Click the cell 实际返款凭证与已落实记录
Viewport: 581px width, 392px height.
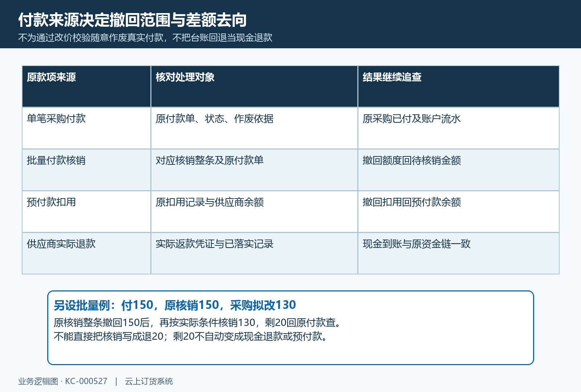254,253
